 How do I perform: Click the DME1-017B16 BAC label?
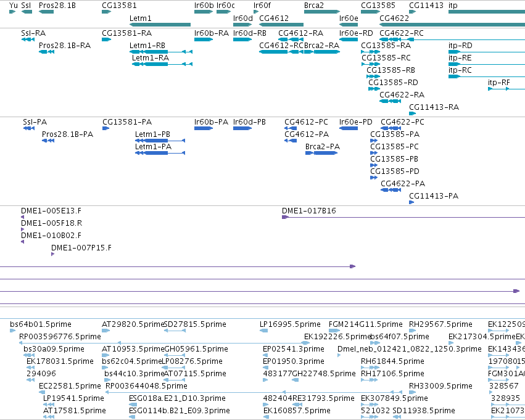(308, 211)
